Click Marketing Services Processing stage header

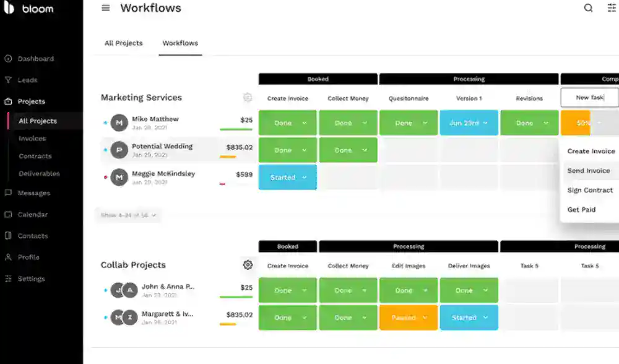pyautogui.click(x=469, y=79)
